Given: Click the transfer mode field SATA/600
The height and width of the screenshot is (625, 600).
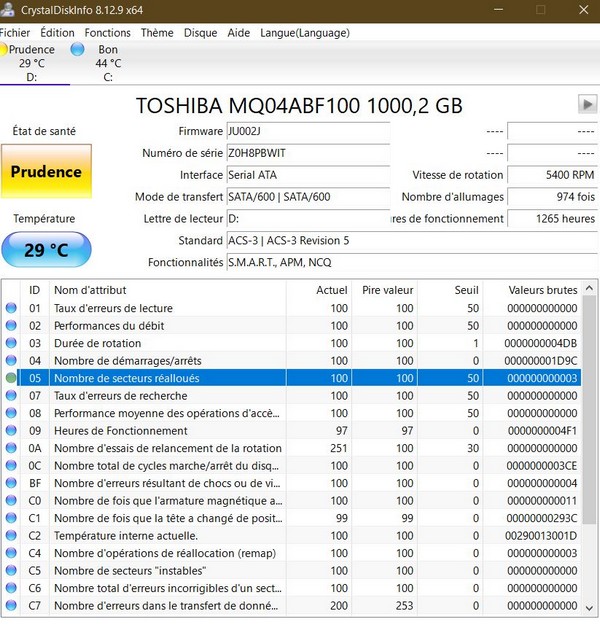Looking at the screenshot, I should (x=308, y=197).
